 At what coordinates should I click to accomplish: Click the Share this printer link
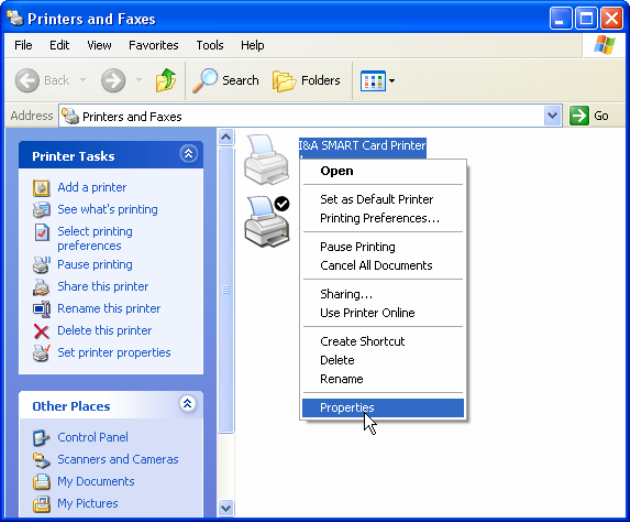(x=103, y=287)
